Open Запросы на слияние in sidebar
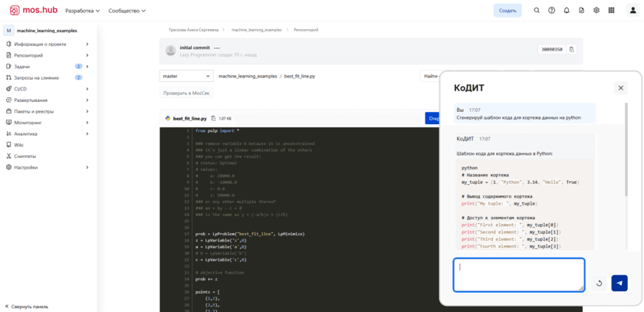The height and width of the screenshot is (312, 644). point(37,77)
